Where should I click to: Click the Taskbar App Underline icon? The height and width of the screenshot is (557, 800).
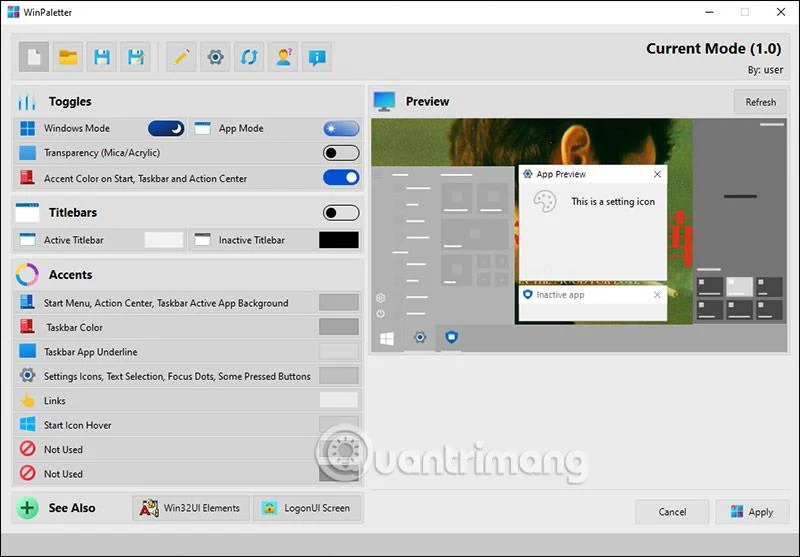(x=27, y=351)
